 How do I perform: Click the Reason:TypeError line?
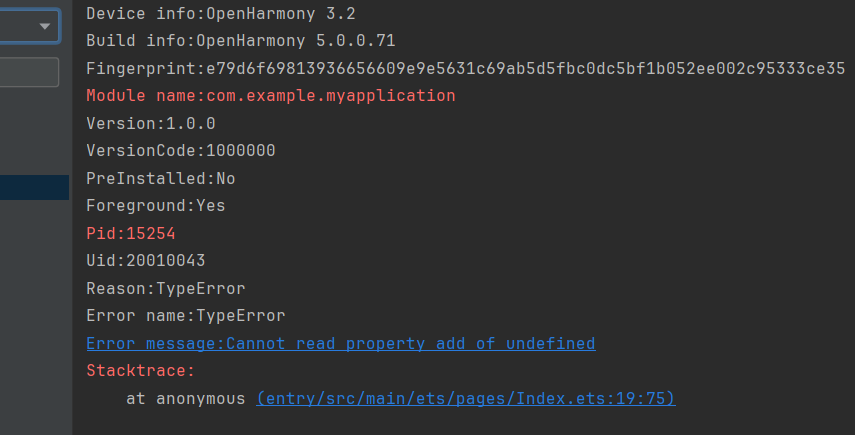coord(165,288)
